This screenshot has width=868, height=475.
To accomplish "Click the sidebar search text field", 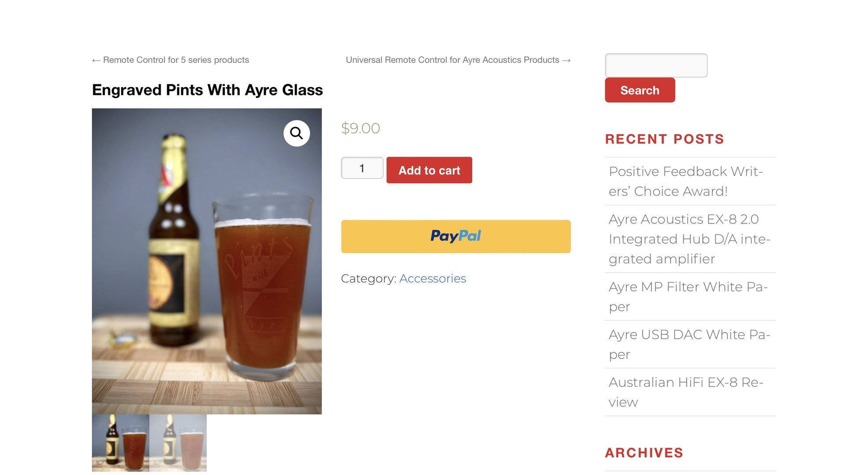I will point(656,66).
